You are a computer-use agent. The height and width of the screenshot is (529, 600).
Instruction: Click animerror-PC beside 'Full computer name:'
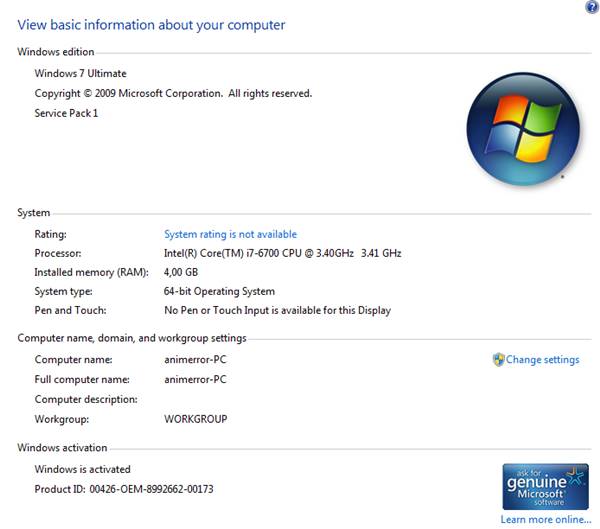(x=195, y=380)
